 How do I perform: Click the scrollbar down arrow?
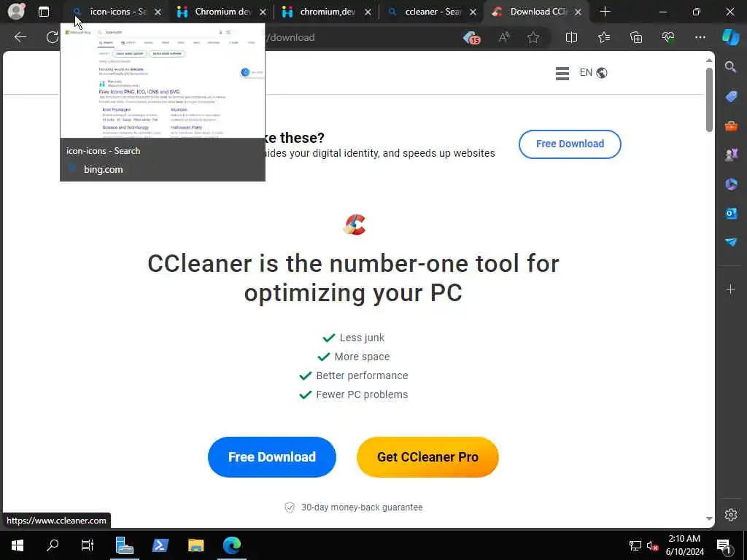point(709,518)
